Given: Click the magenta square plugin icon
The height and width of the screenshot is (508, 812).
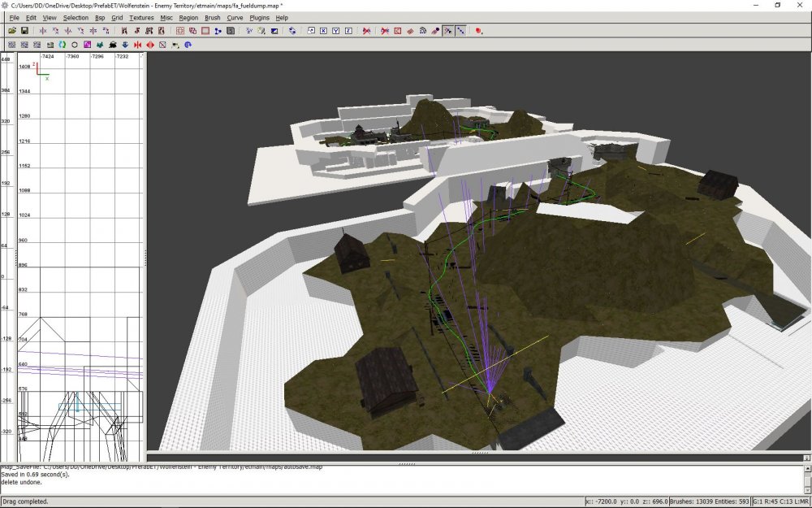Looking at the screenshot, I should pos(87,45).
